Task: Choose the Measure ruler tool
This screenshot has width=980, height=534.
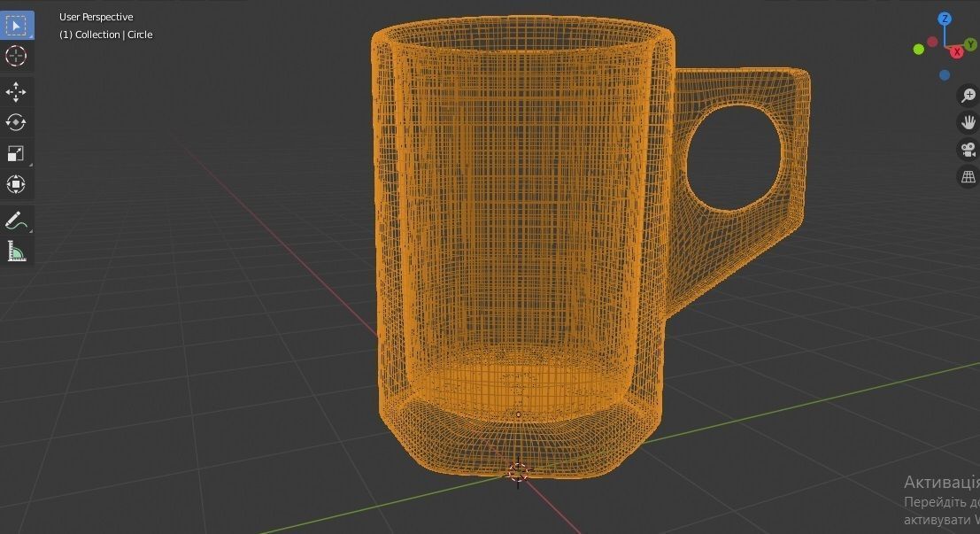Action: coord(16,251)
